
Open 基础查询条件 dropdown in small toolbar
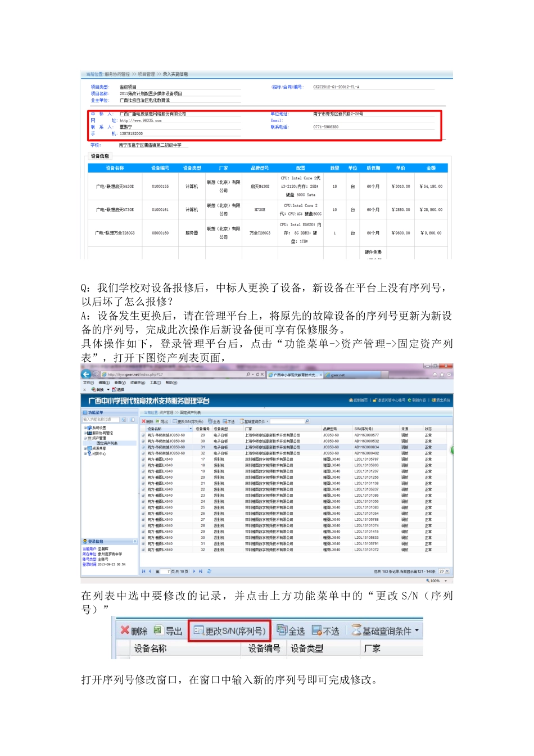[x=268, y=421]
